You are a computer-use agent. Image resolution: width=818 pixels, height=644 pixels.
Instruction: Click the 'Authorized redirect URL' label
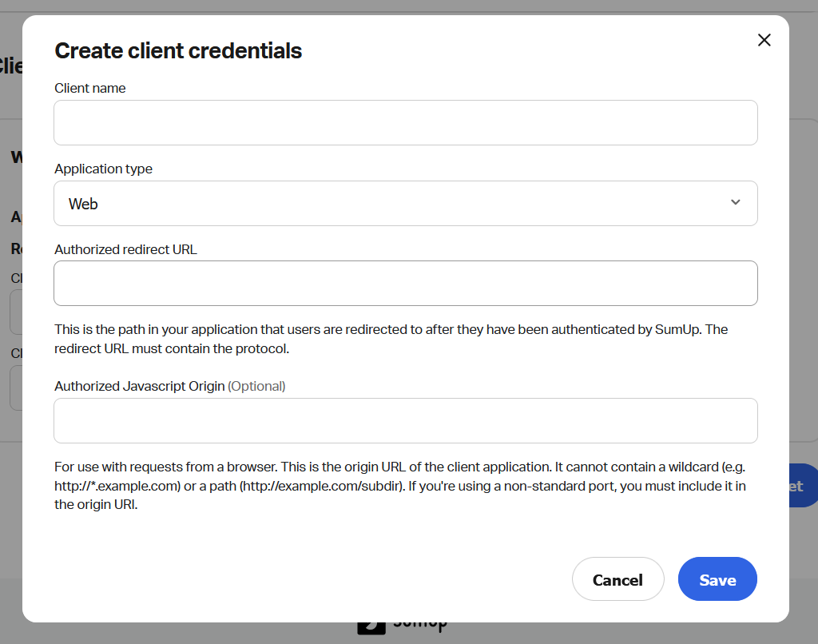(125, 249)
